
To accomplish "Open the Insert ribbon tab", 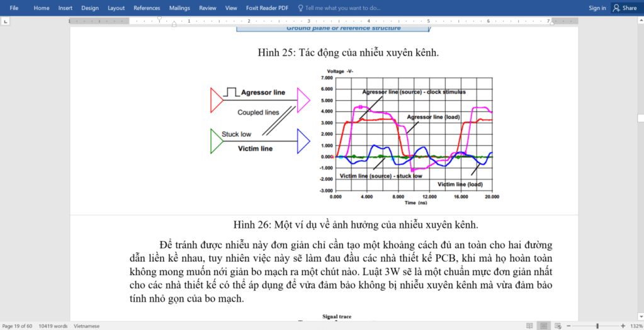I will point(65,8).
